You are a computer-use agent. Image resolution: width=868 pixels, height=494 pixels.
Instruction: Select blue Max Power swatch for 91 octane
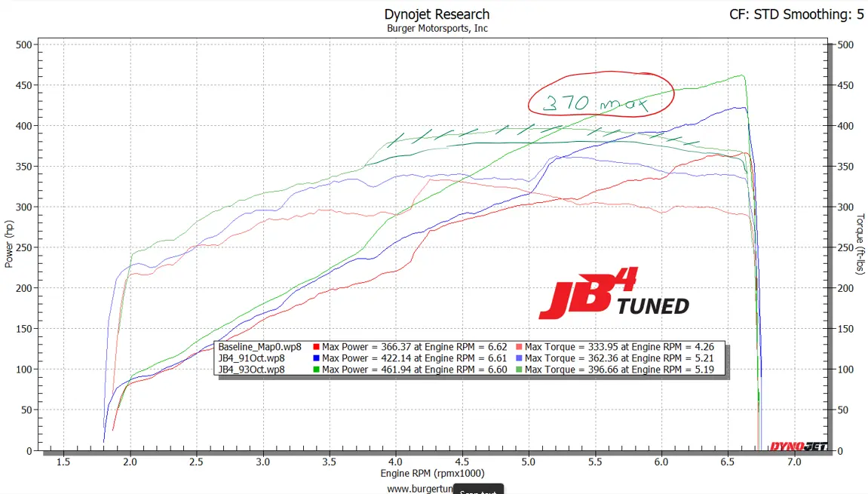317,358
